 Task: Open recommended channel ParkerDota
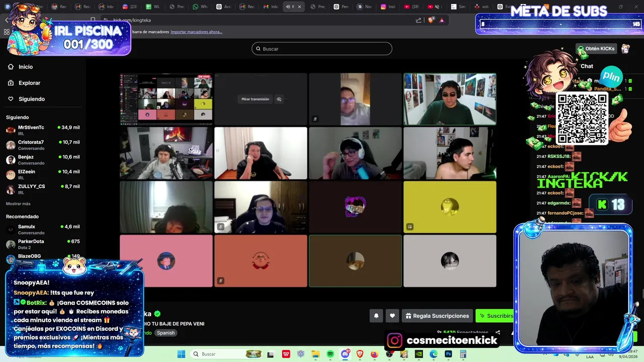pyautogui.click(x=43, y=244)
